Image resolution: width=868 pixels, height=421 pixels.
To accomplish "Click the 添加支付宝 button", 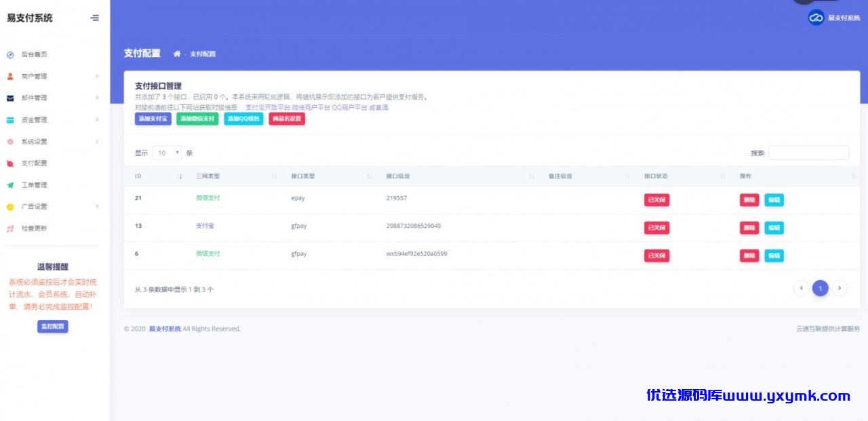I will (x=153, y=119).
